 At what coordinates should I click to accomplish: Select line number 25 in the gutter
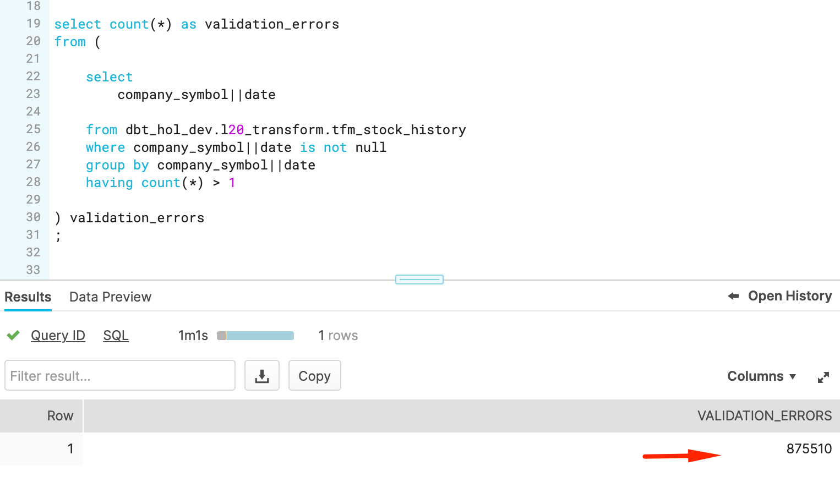point(33,129)
